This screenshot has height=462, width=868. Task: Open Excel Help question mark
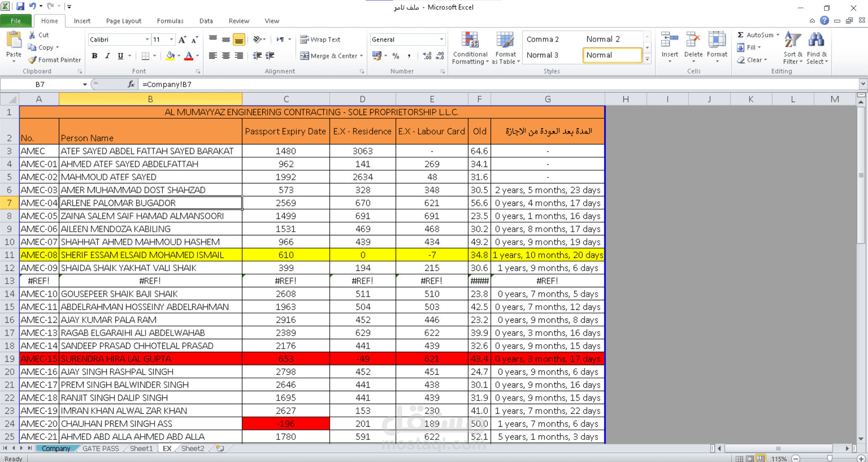[825, 21]
